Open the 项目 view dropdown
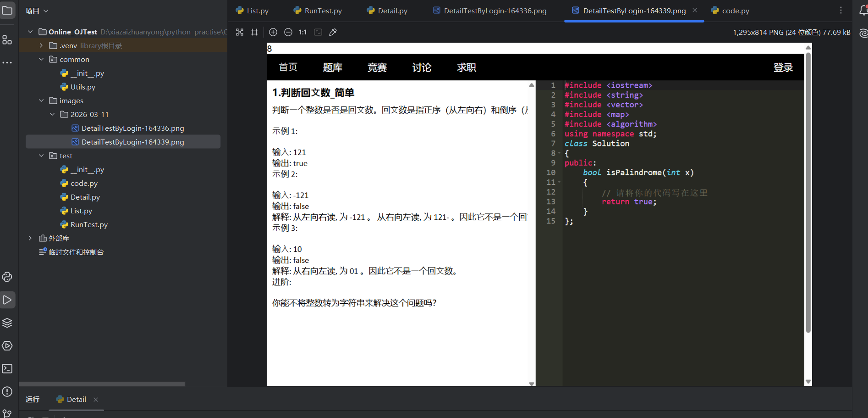This screenshot has width=868, height=418. pos(37,11)
